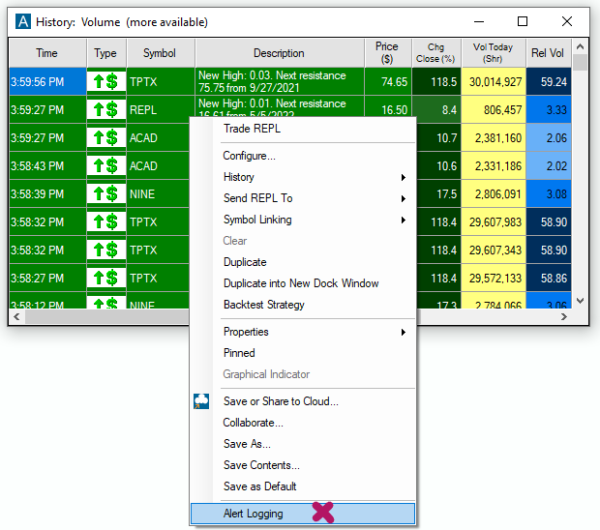Toggle the Pinned menu option
Screen dimensions: 600x530
(239, 353)
